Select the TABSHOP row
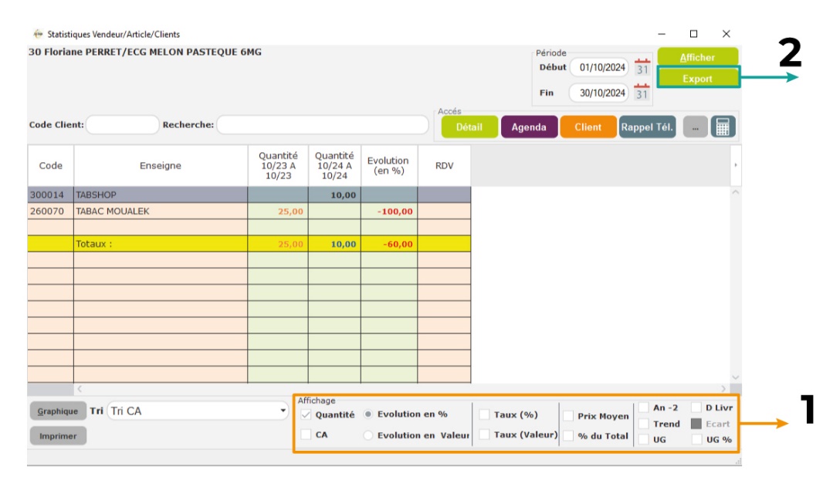This screenshot has height=504, width=833. point(249,195)
